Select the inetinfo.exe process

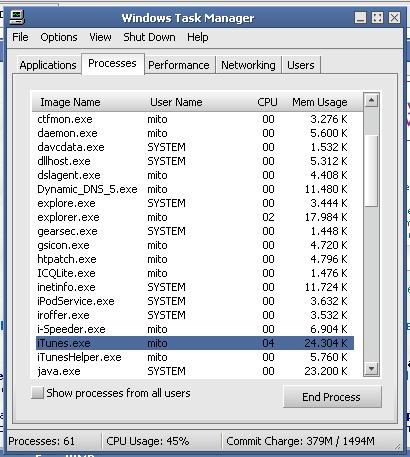(x=195, y=287)
